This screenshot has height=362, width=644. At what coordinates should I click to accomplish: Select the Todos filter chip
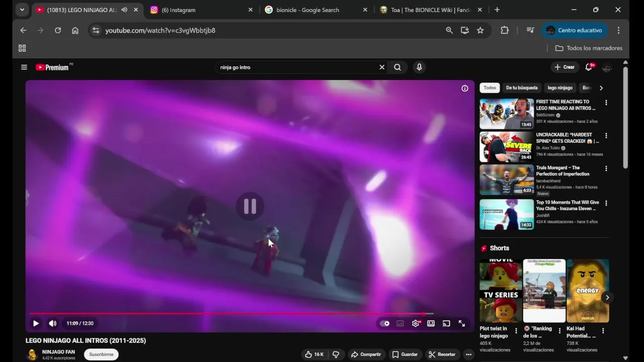click(490, 88)
